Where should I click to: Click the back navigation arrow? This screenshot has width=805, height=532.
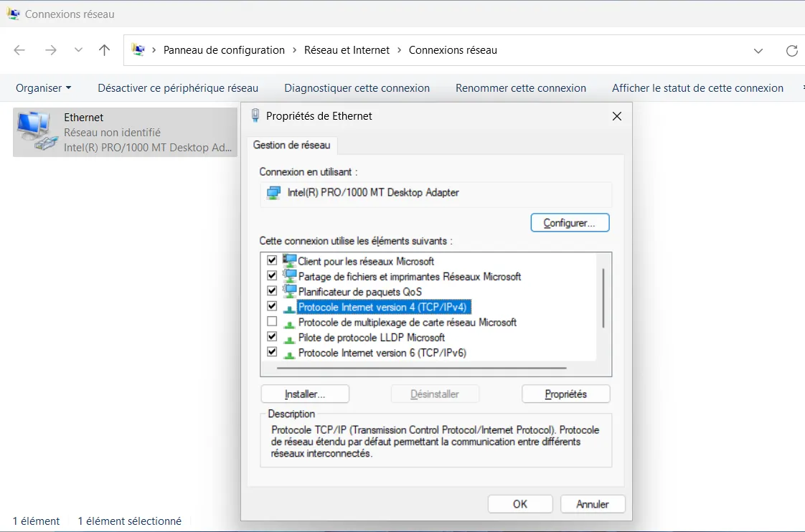[x=19, y=50]
